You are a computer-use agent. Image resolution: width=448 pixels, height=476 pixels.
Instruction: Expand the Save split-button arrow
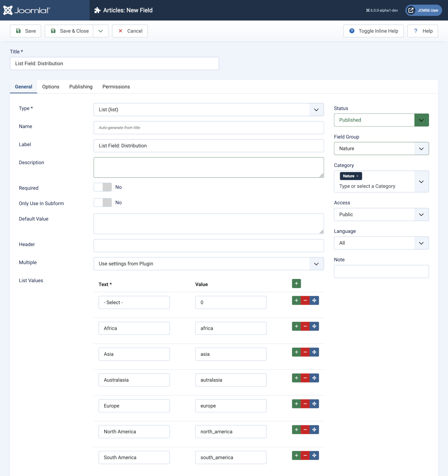click(100, 31)
